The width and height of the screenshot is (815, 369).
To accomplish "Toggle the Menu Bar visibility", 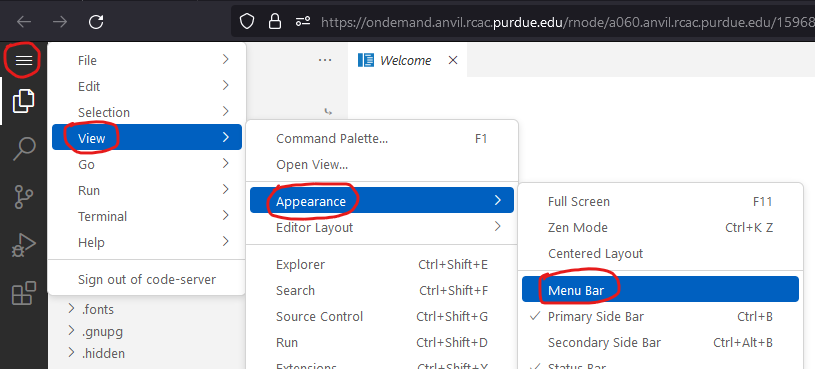I will click(x=660, y=289).
